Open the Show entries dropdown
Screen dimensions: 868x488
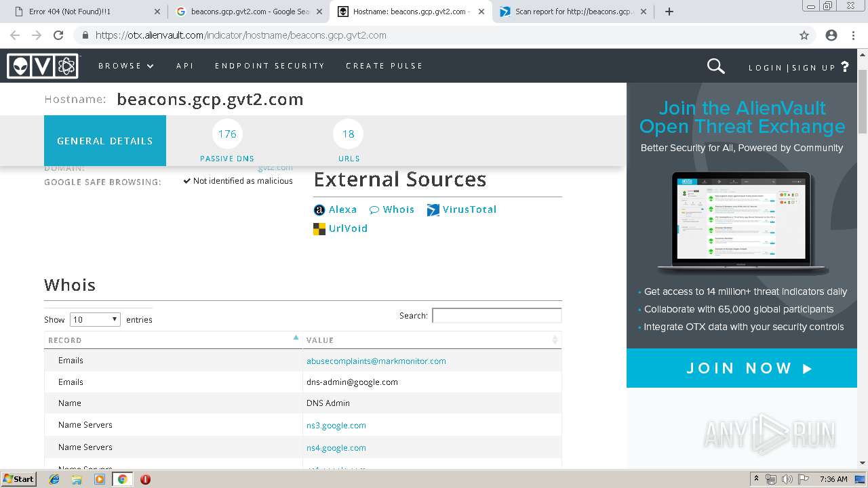click(x=95, y=319)
